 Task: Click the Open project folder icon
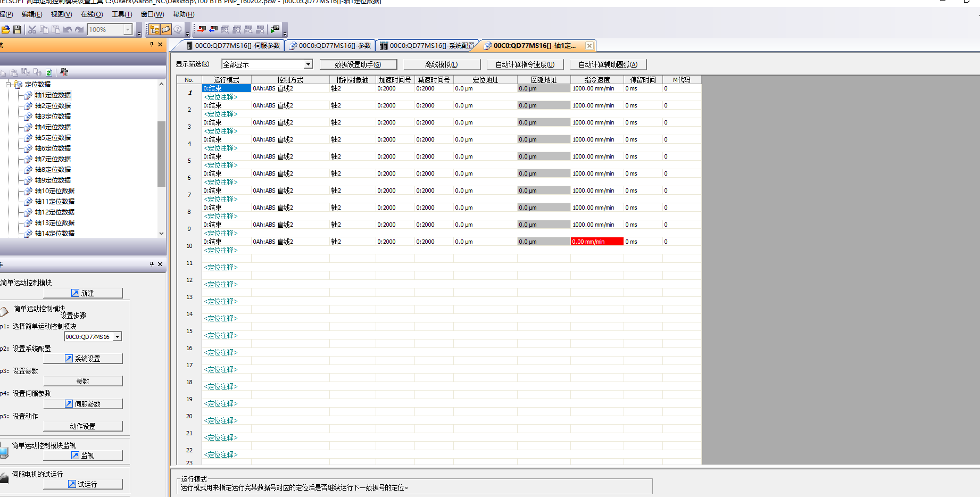(x=6, y=30)
